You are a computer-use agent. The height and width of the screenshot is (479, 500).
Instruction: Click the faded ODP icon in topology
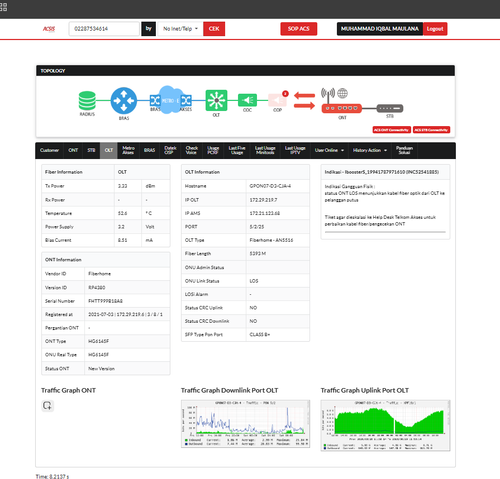277,100
